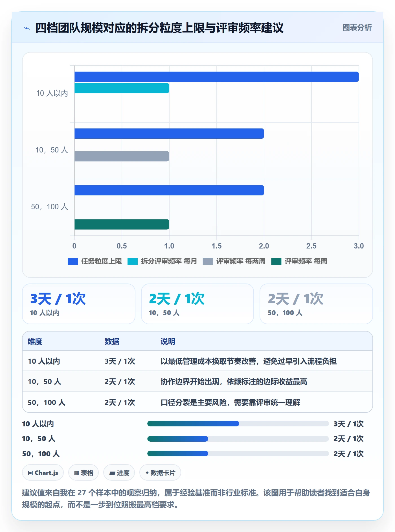
Task: Click the gray 2天 / 1次 card for 50，100 人
Action: 316,304
